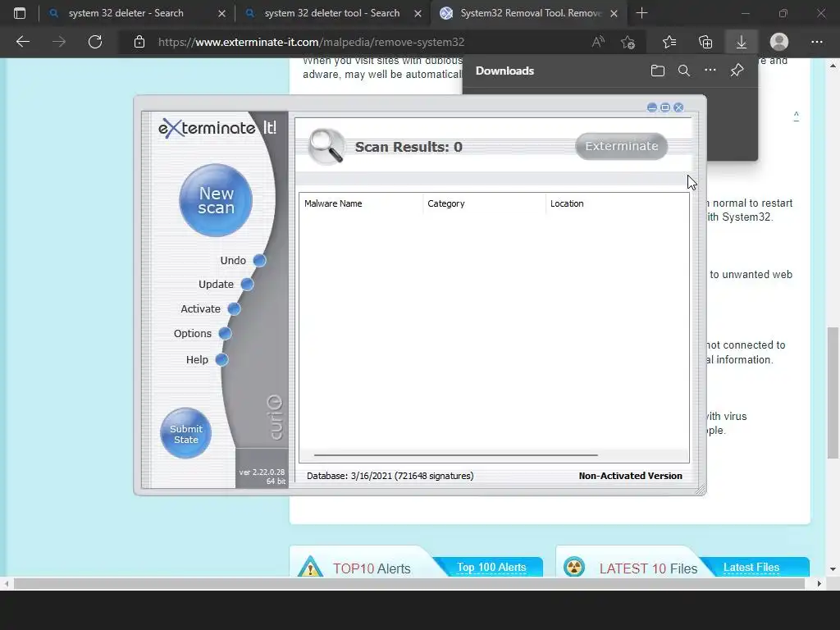840x630 pixels.
Task: Open Read aloud icon in address bar
Action: (598, 42)
